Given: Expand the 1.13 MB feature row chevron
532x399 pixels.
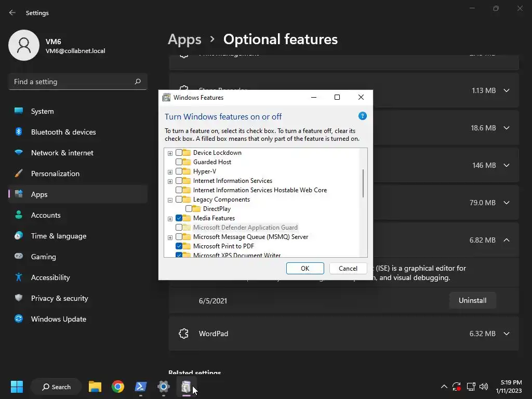Looking at the screenshot, I should tap(507, 90).
